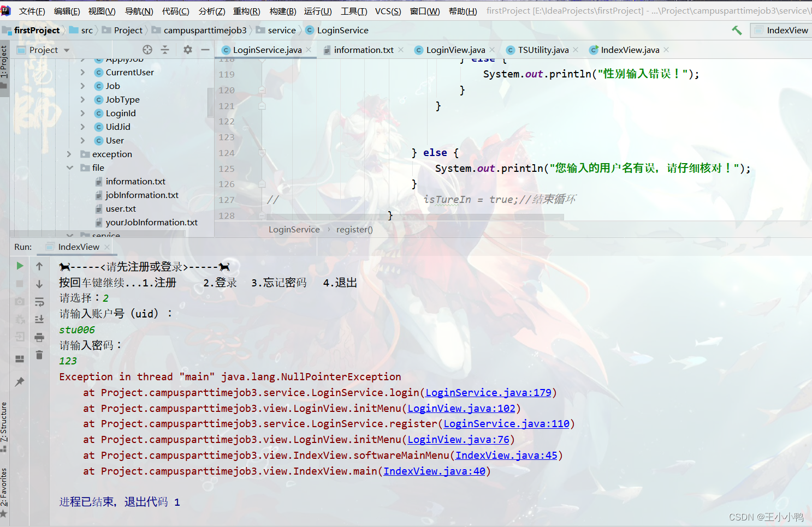Click the campusparttimejob3 breadcrumb
Screen dimensions: 812x527
[x=205, y=31]
